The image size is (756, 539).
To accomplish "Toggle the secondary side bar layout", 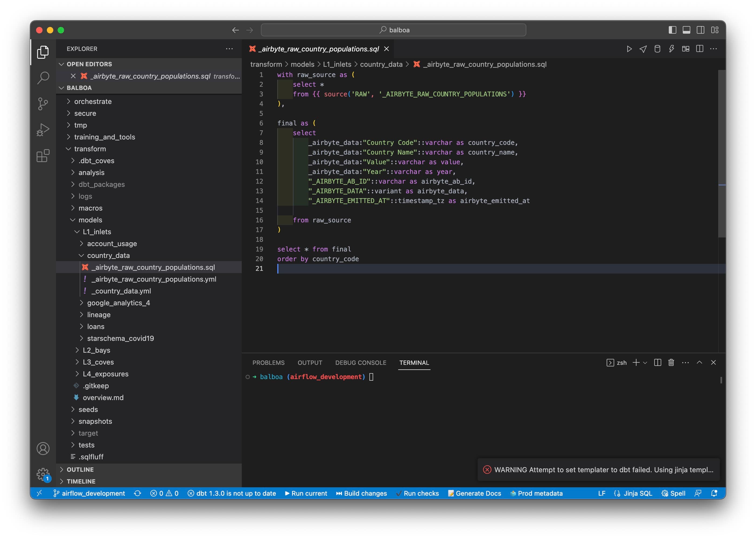I will [701, 30].
